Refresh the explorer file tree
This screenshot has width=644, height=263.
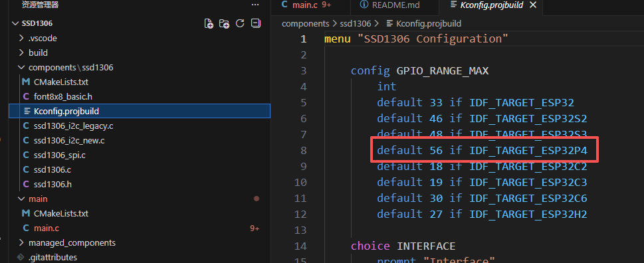click(240, 23)
